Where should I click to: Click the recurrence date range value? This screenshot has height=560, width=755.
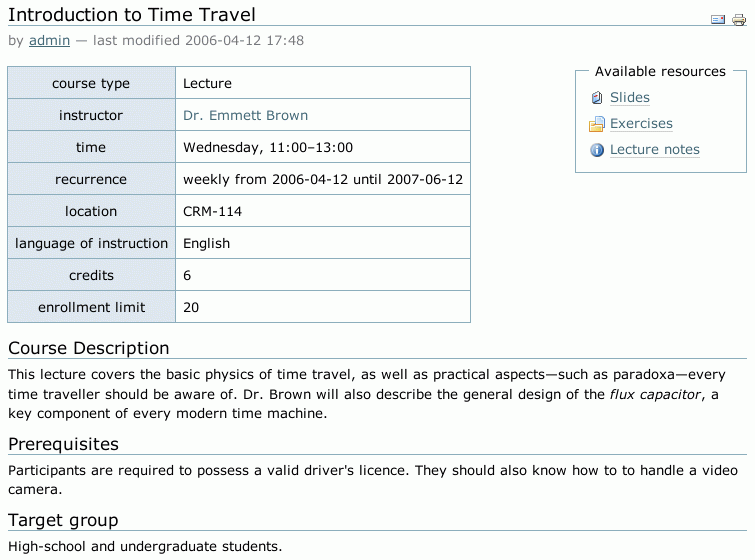click(x=323, y=179)
